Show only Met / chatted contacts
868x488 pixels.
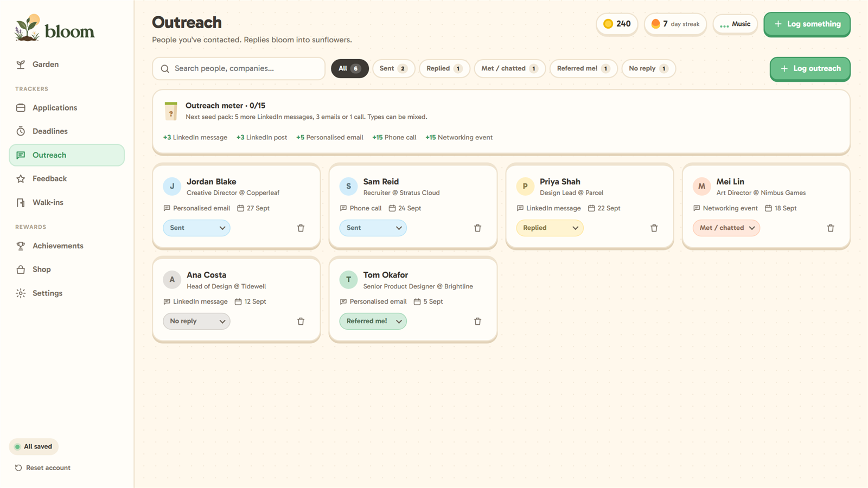[x=509, y=68]
